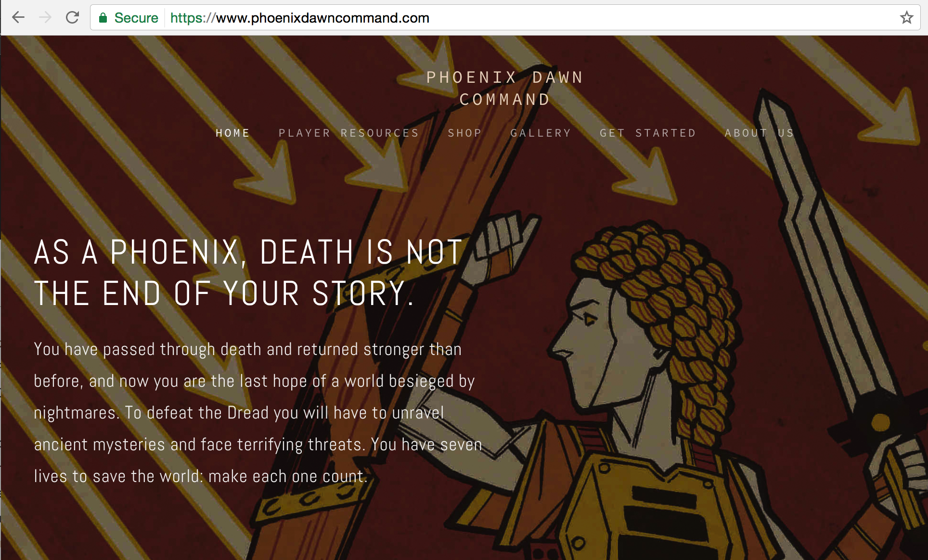The height and width of the screenshot is (560, 928).
Task: Open the Gallery navigation link
Action: (x=541, y=133)
